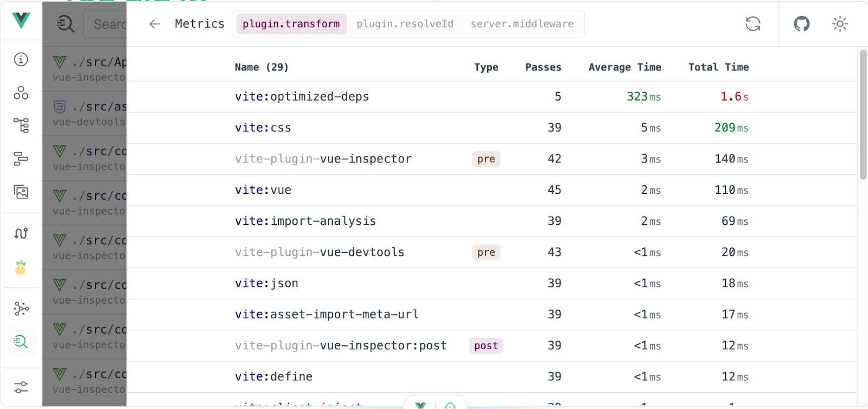Open the Pages tree sidebar icon
Image resolution: width=868 pixels, height=409 pixels.
click(x=21, y=125)
